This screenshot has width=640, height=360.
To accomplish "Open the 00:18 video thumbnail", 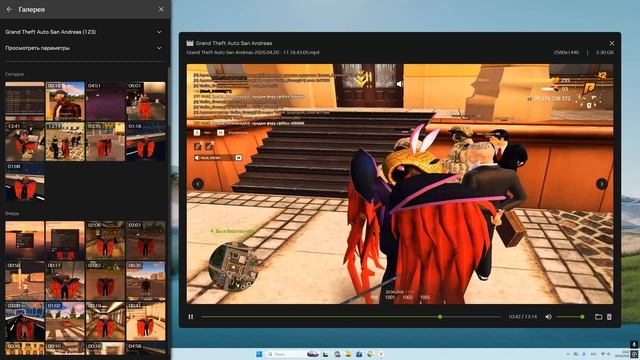I will tap(65, 101).
